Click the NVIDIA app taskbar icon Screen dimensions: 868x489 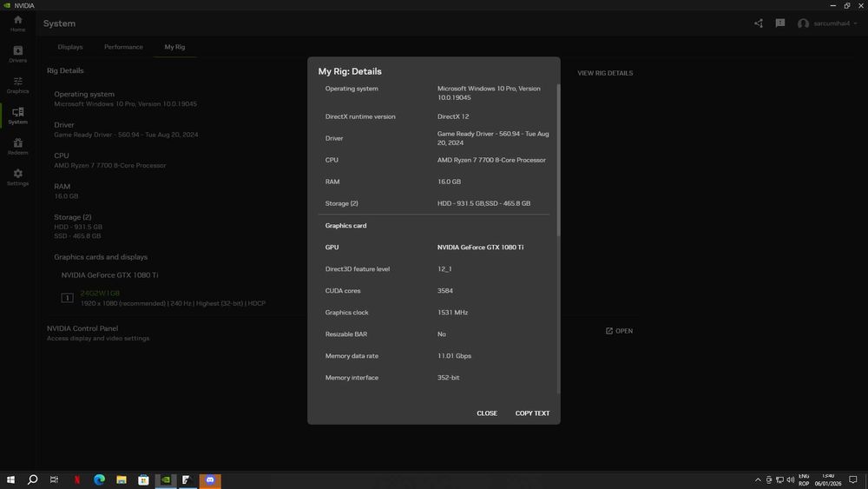[x=166, y=479]
